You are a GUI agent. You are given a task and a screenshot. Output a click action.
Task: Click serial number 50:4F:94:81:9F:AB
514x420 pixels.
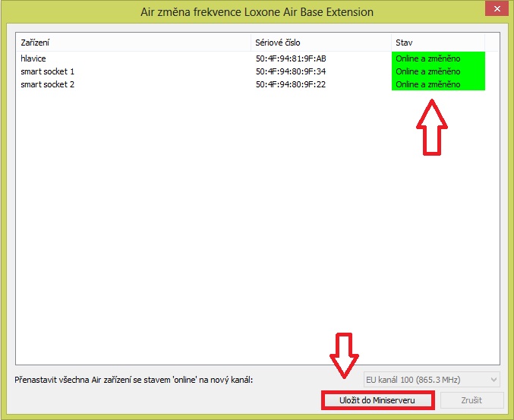point(291,58)
